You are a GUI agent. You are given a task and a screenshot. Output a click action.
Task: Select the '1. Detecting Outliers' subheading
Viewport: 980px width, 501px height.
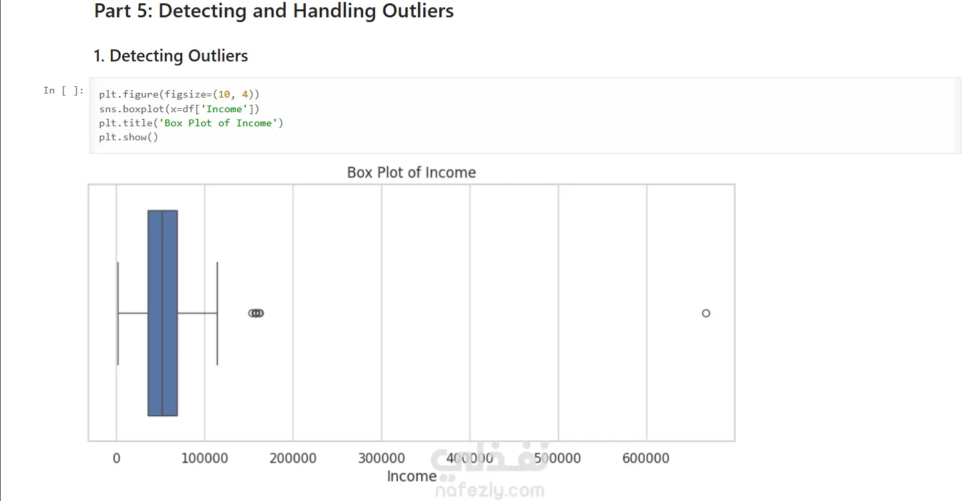(x=171, y=56)
